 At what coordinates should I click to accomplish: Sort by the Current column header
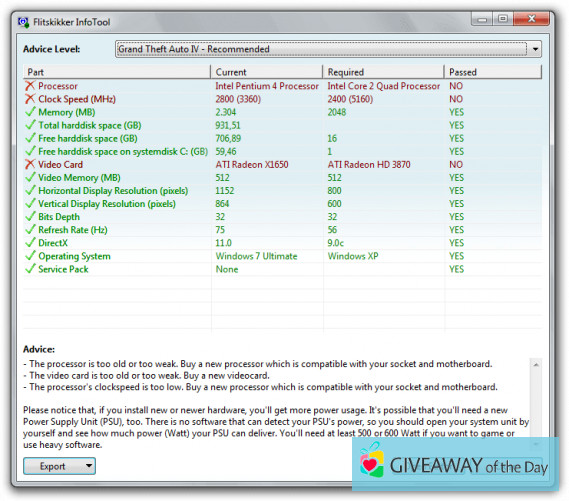coord(266,72)
